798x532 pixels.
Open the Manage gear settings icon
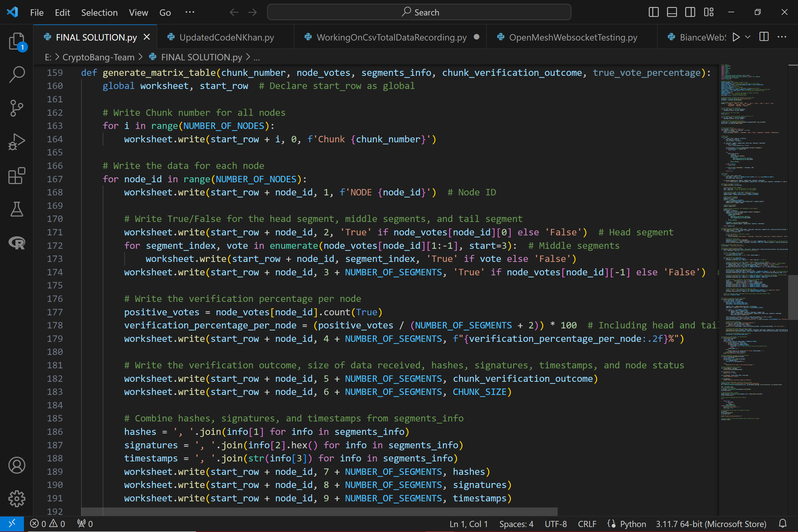click(16, 499)
